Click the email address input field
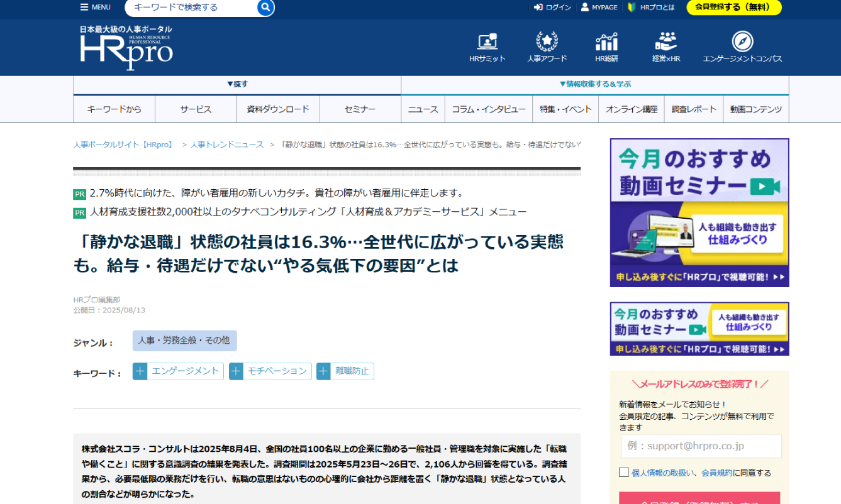The image size is (841, 504). click(x=701, y=446)
